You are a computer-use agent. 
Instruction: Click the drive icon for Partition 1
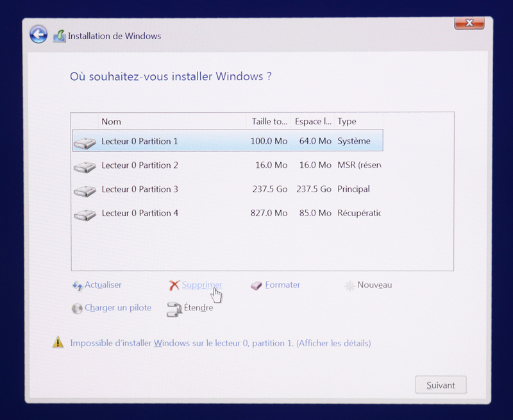(x=85, y=143)
